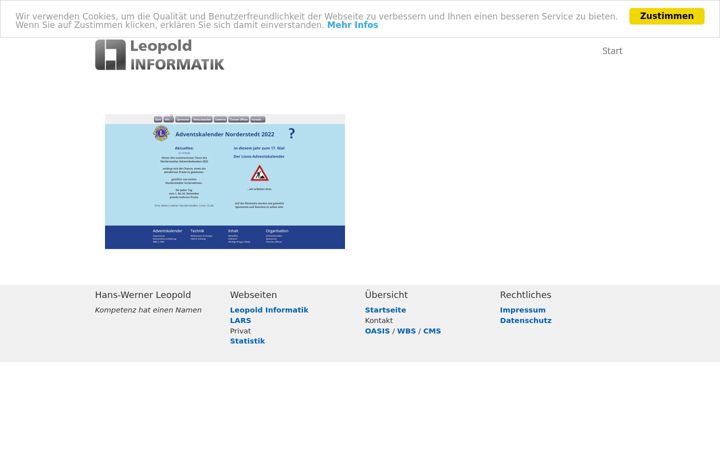Select the Rechtliches footer heading
720x450 pixels.
[x=525, y=295]
